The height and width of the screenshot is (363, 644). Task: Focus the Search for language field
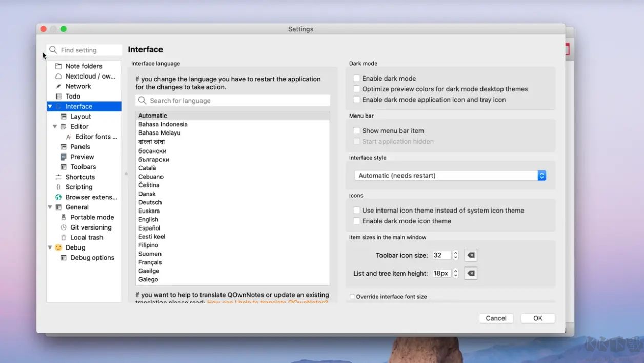tap(233, 101)
